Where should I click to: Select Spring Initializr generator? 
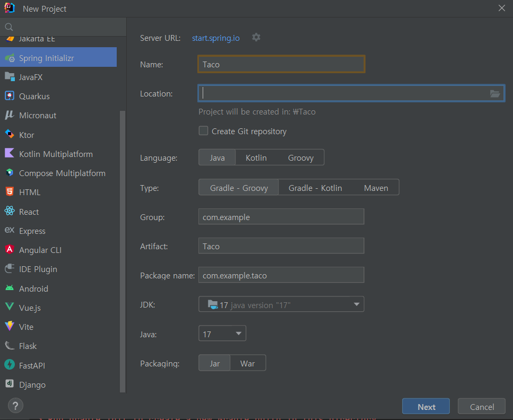(58, 57)
